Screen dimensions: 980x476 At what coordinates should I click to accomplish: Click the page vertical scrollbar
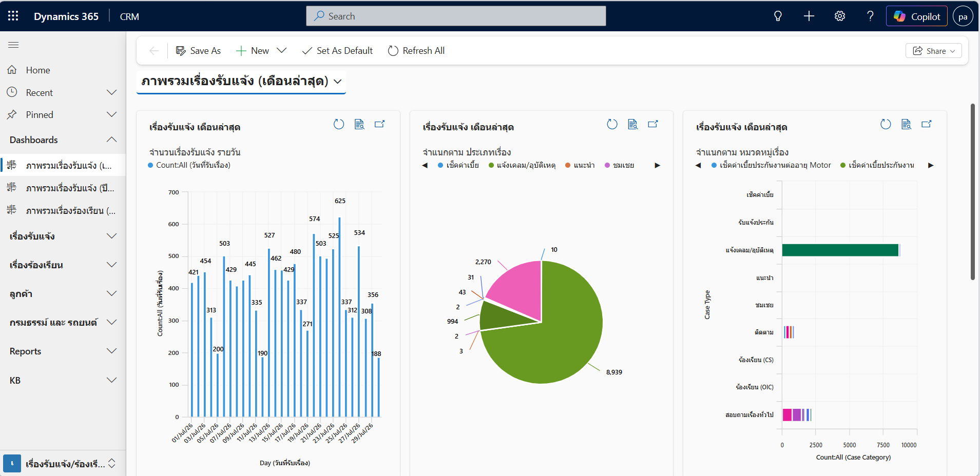point(972,192)
